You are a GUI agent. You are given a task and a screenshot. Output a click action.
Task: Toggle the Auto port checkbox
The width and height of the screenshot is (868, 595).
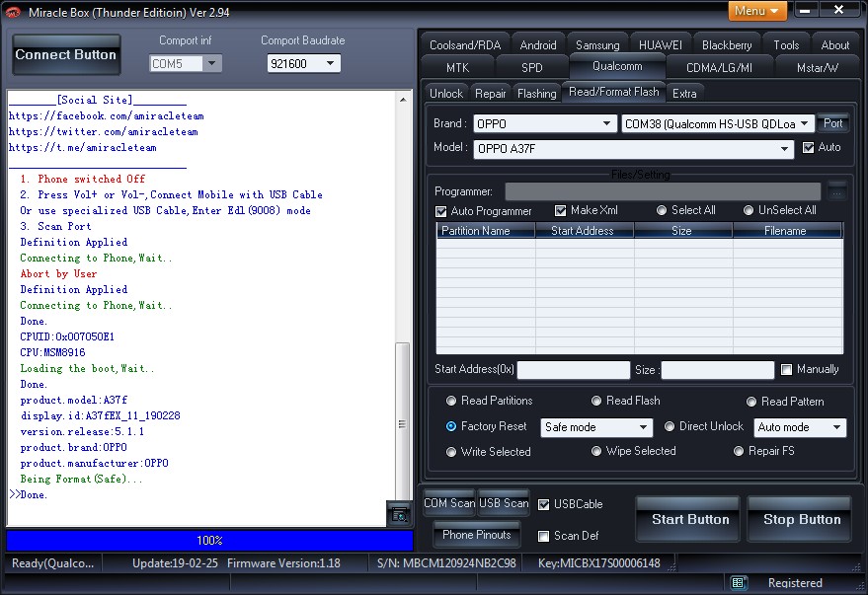tap(808, 148)
